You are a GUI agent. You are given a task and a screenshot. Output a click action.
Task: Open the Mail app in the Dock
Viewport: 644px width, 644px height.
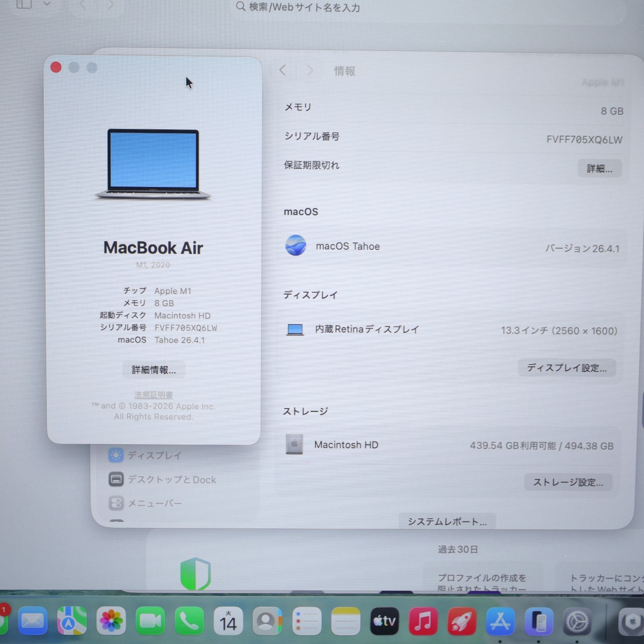pos(33,621)
